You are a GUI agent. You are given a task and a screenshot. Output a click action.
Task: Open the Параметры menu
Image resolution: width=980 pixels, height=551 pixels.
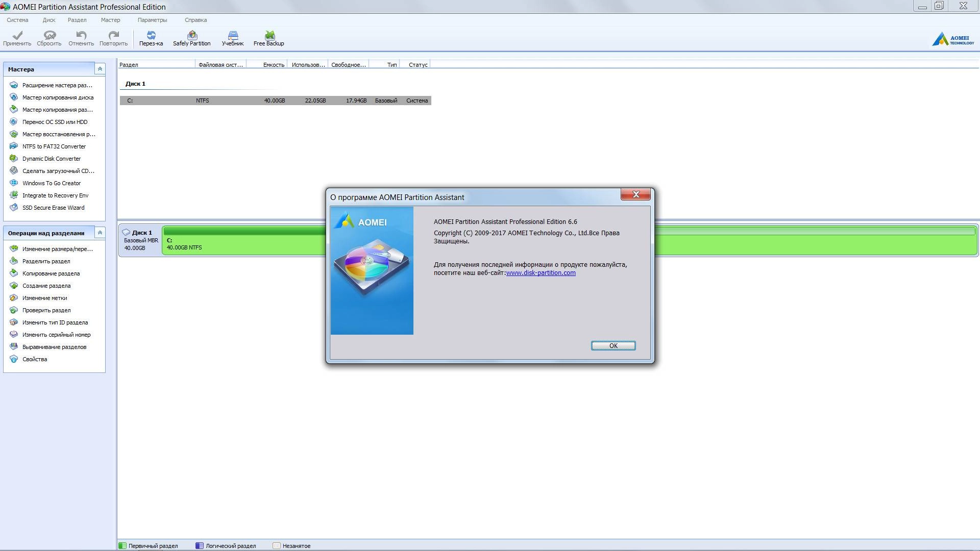(152, 20)
